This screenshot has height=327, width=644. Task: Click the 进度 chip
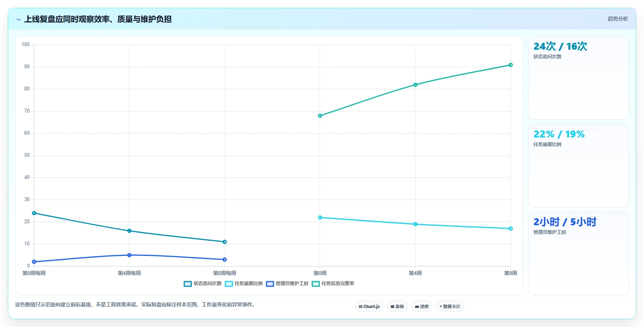[422, 306]
